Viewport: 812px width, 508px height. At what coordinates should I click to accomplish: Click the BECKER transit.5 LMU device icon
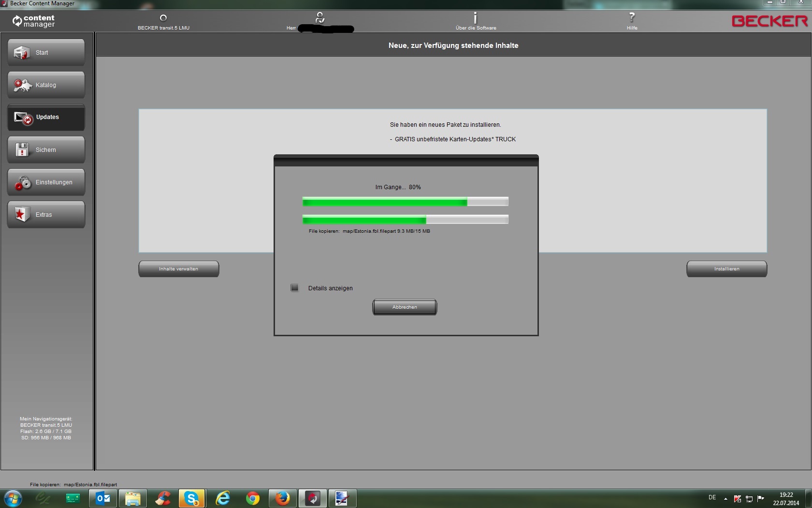click(x=163, y=18)
